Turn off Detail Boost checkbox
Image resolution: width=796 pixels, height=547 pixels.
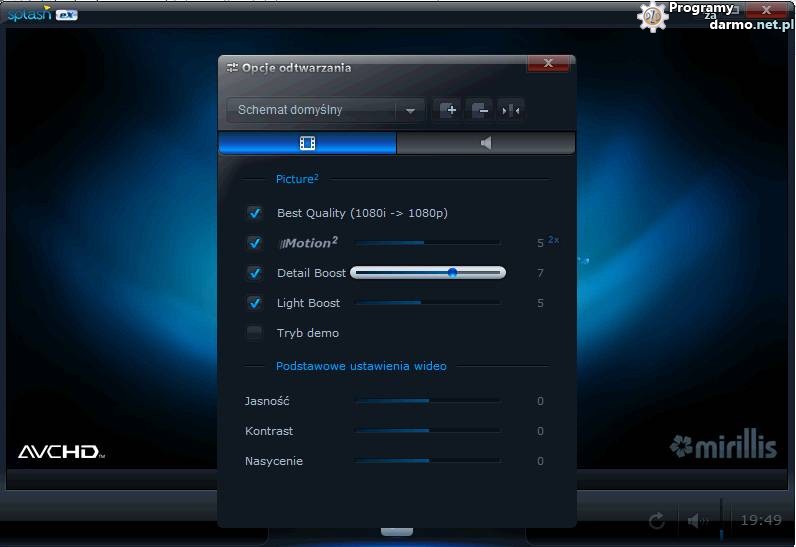[254, 273]
